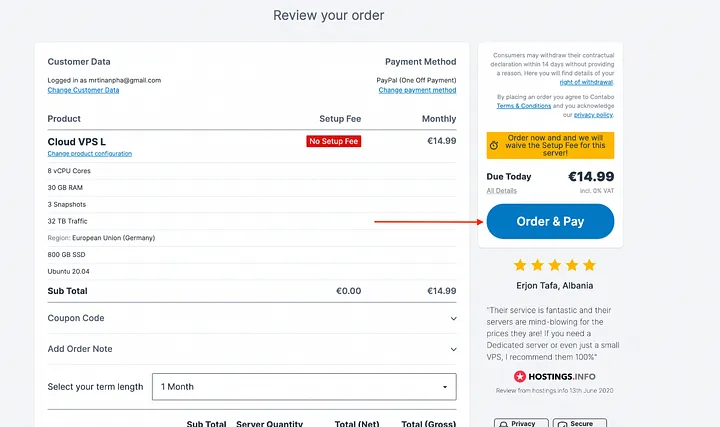Click the stopwatch icon in the yellow banner
This screenshot has height=427, width=720.
coord(494,146)
